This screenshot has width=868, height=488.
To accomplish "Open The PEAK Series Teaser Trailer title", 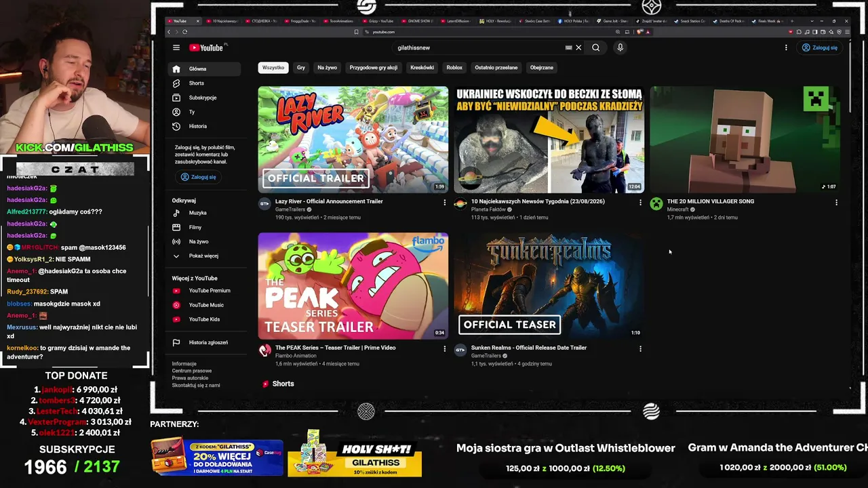I will click(335, 348).
